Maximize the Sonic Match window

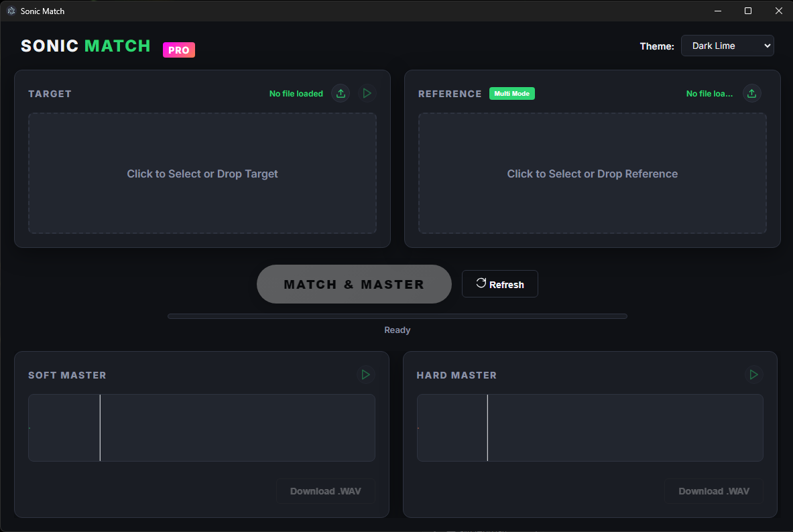pyautogui.click(x=748, y=11)
